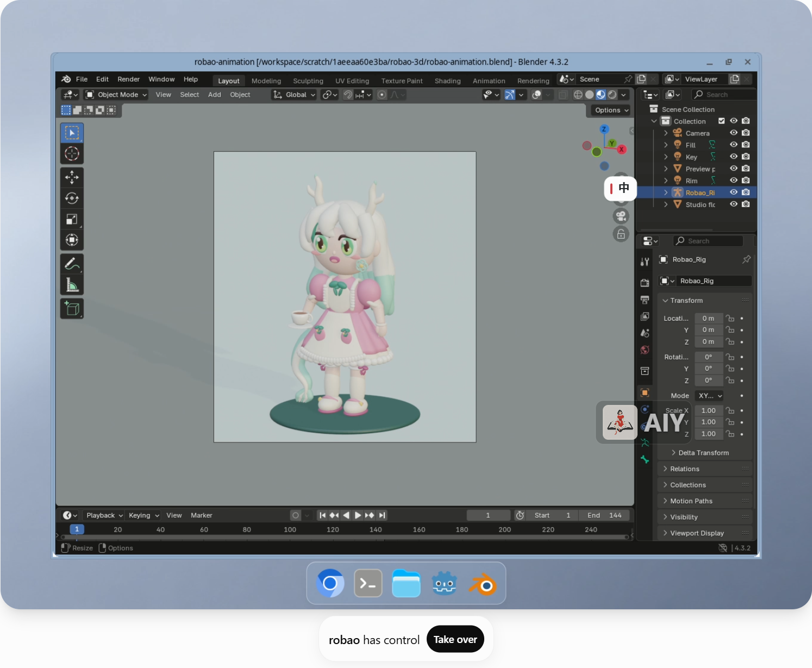Image resolution: width=812 pixels, height=668 pixels.
Task: Open the Object Mode dropdown
Action: point(116,95)
